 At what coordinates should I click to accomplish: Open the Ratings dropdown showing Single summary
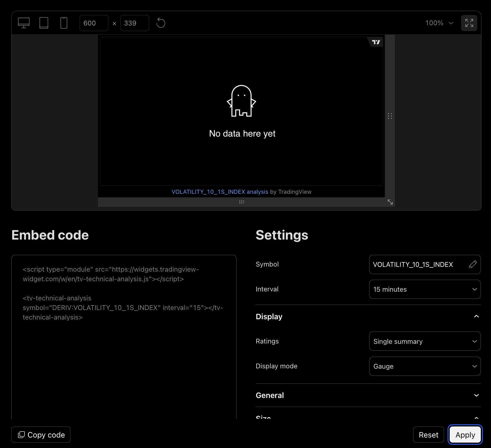pyautogui.click(x=425, y=341)
